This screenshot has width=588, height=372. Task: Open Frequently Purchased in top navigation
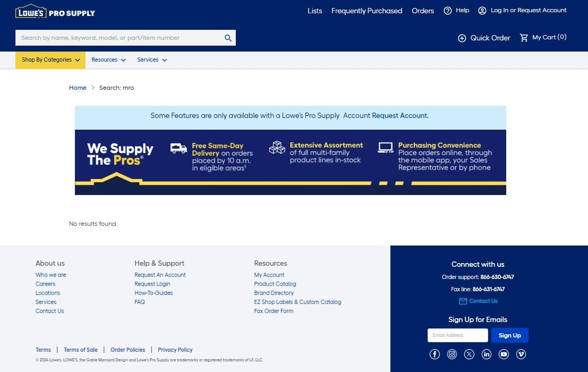[x=367, y=11]
